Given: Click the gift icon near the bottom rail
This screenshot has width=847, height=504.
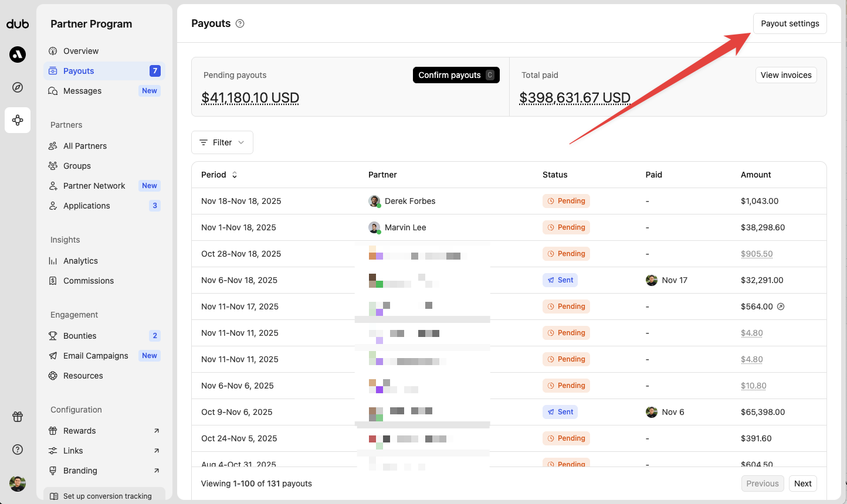Looking at the screenshot, I should 17,417.
